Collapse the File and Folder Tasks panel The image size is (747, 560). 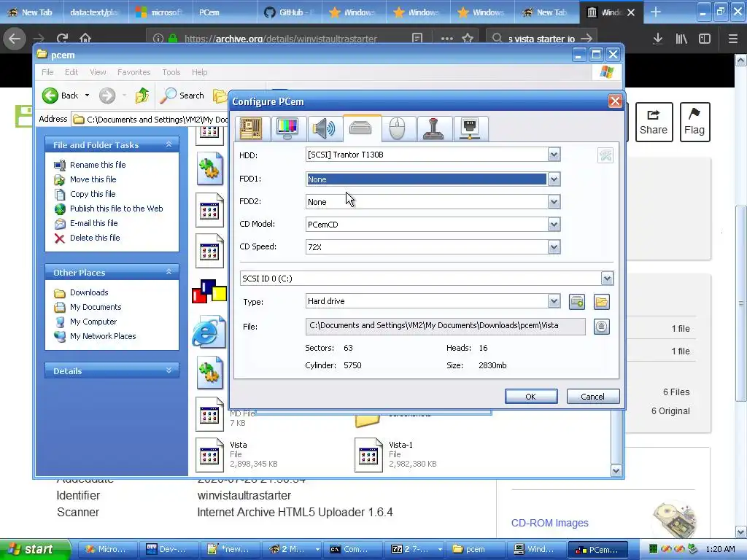click(x=169, y=144)
